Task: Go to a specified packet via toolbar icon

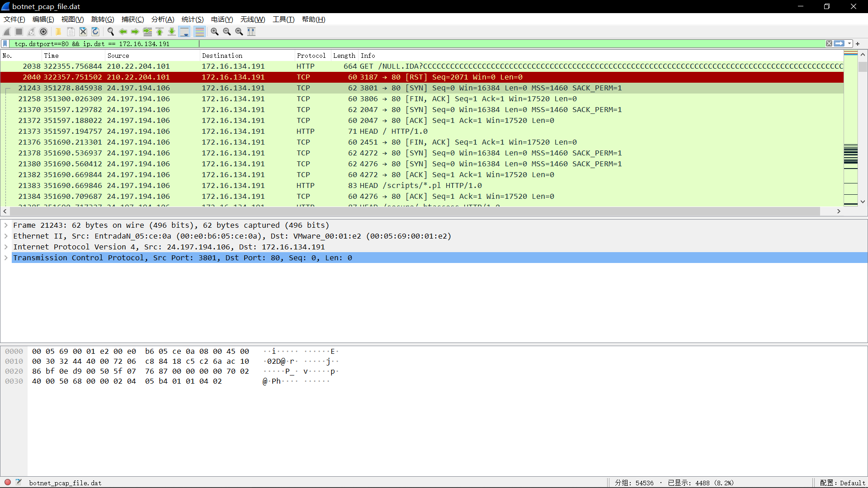Action: (147, 32)
